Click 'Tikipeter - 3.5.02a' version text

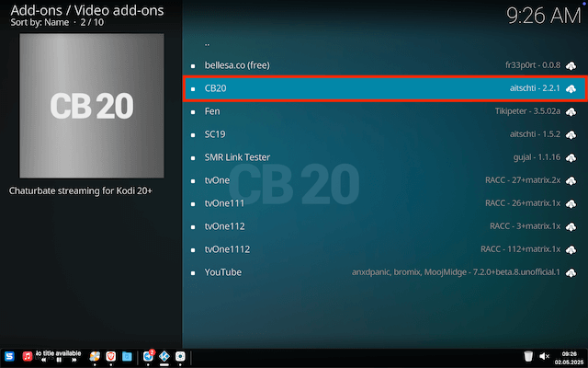pyautogui.click(x=527, y=111)
